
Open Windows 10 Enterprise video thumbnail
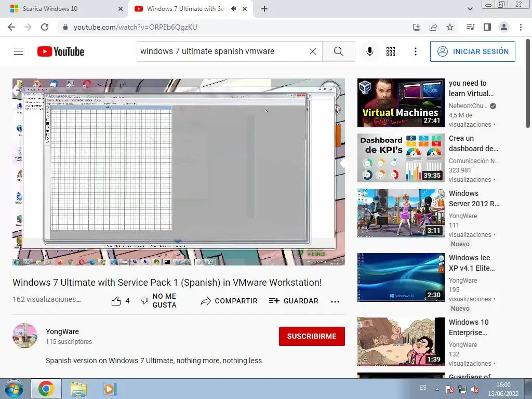pos(401,342)
